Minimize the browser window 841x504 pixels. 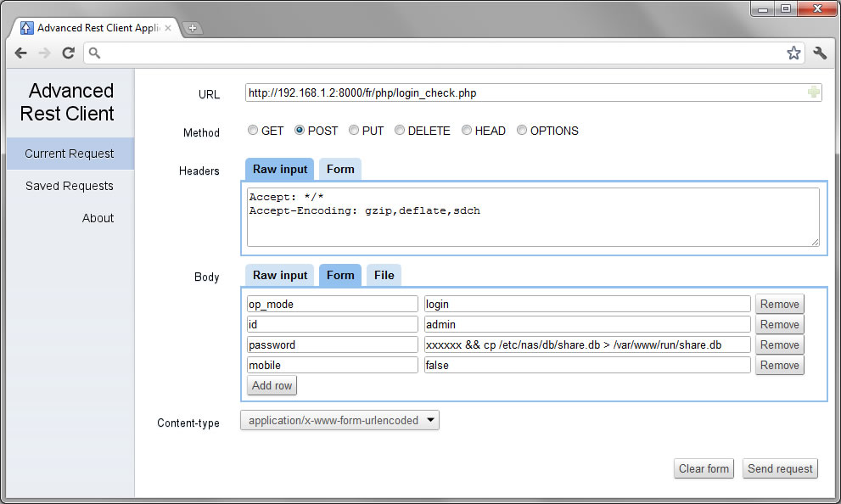tap(763, 8)
